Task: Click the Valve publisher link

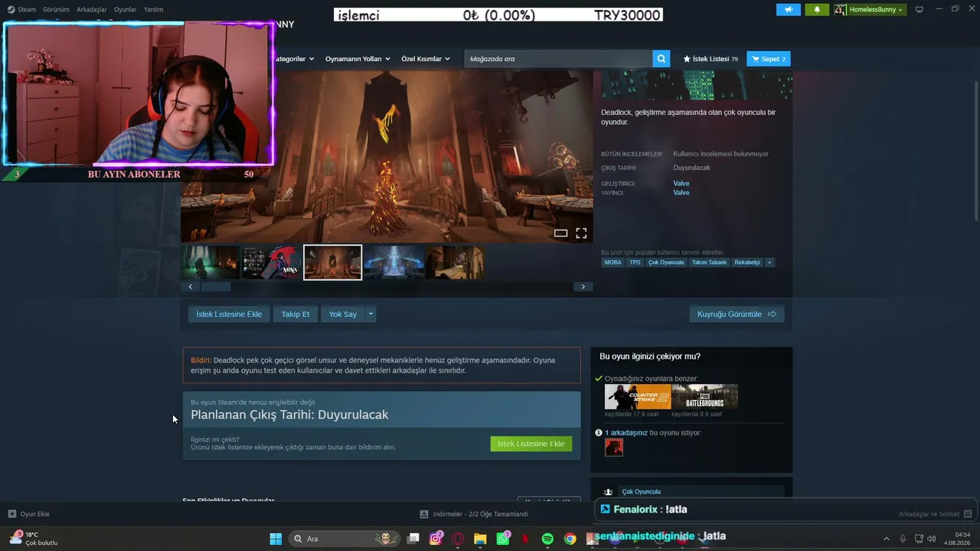Action: 681,193
